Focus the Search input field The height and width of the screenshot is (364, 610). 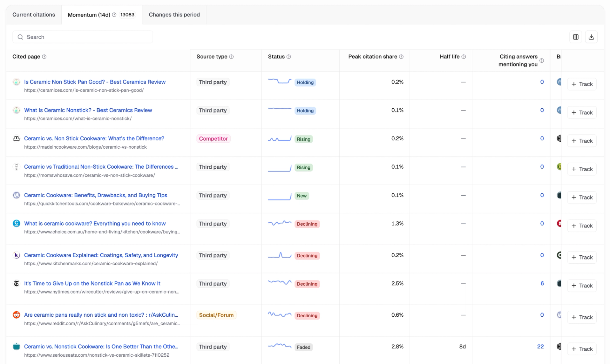[83, 37]
